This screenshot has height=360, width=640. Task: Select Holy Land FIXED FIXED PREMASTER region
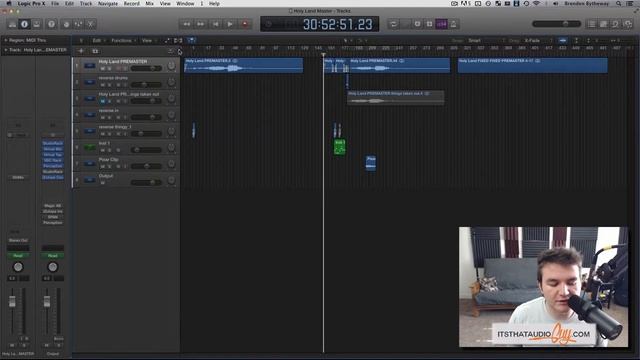[x=533, y=65]
